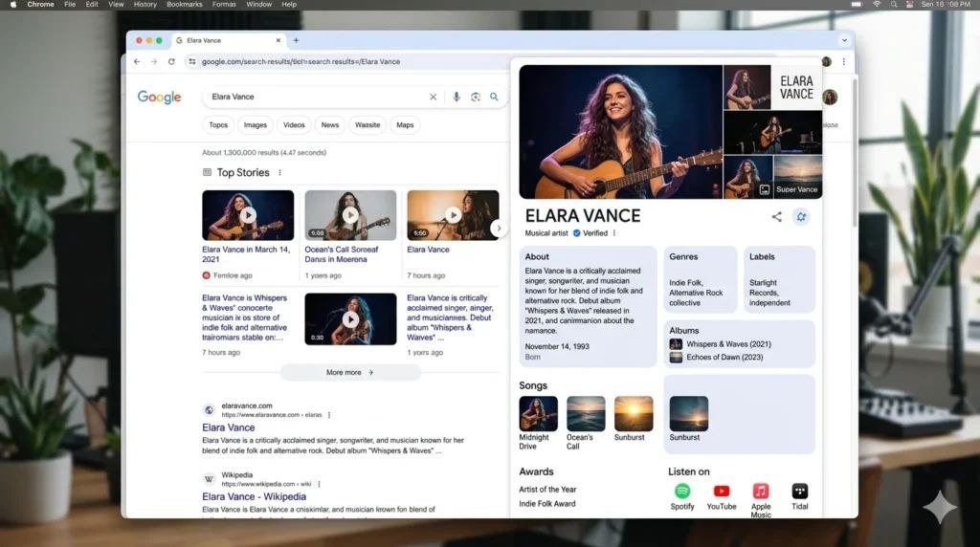Screen dimensions: 980x547
Task: Click the address bar URL
Action: [x=301, y=62]
